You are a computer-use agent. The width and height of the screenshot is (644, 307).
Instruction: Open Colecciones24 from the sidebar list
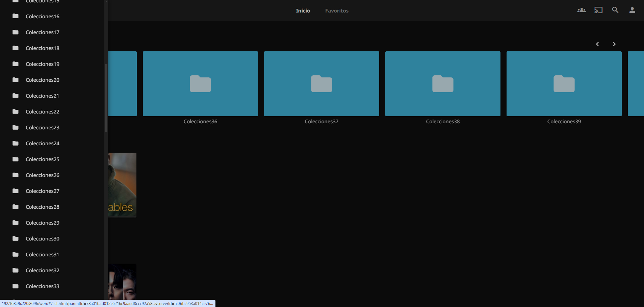tap(43, 144)
